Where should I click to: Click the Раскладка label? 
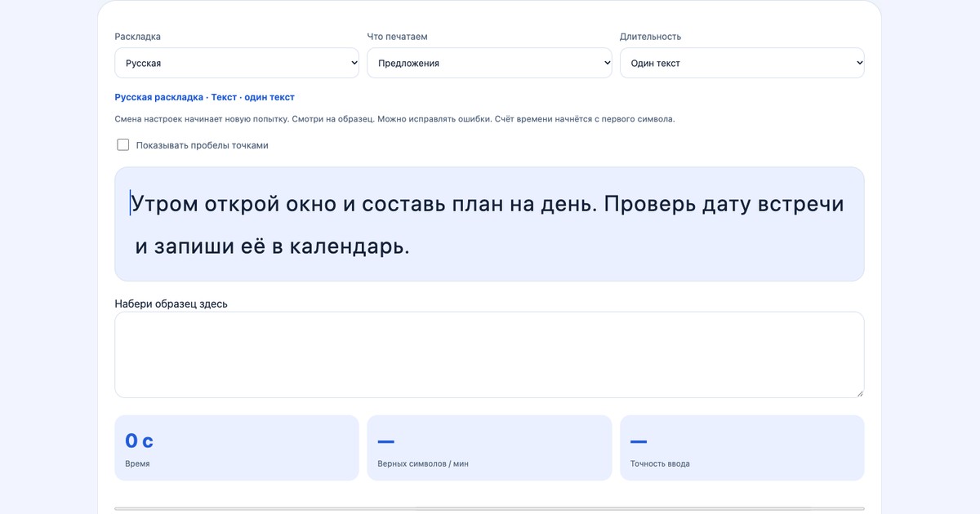tap(138, 37)
